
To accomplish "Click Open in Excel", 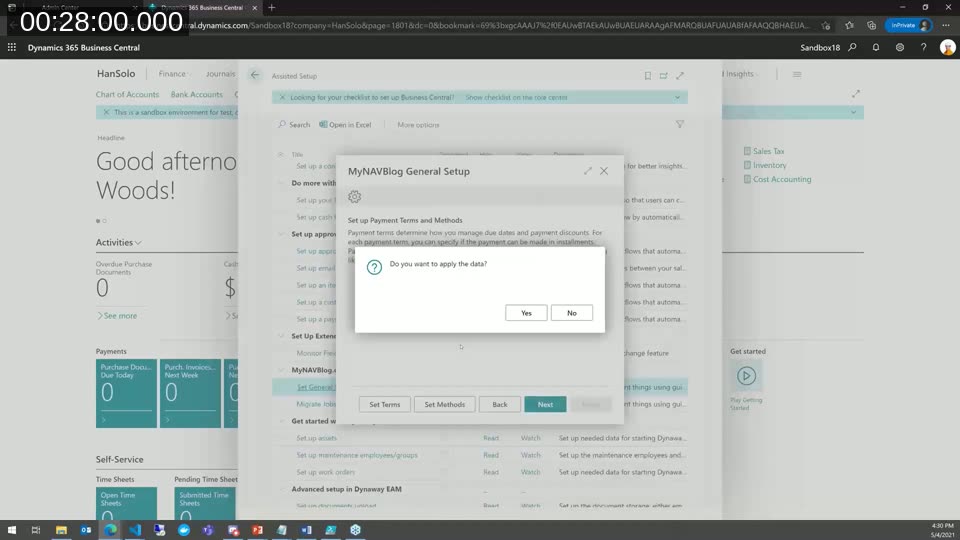I will point(345,124).
